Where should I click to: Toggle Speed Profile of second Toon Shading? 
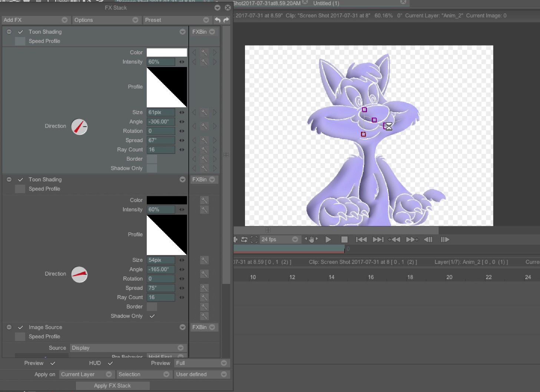pyautogui.click(x=20, y=189)
